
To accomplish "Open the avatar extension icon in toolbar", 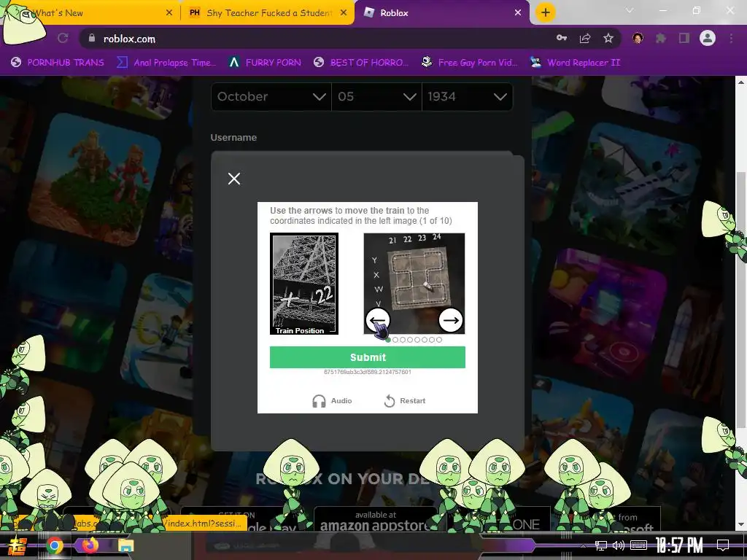I will (638, 38).
